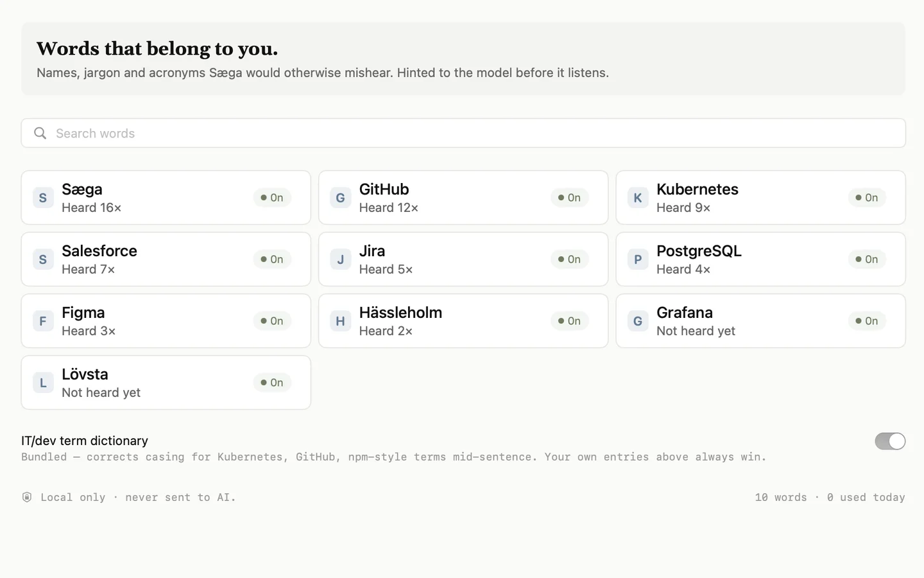Toggle the On pill for Hässleholm
This screenshot has height=578, width=924.
click(570, 321)
